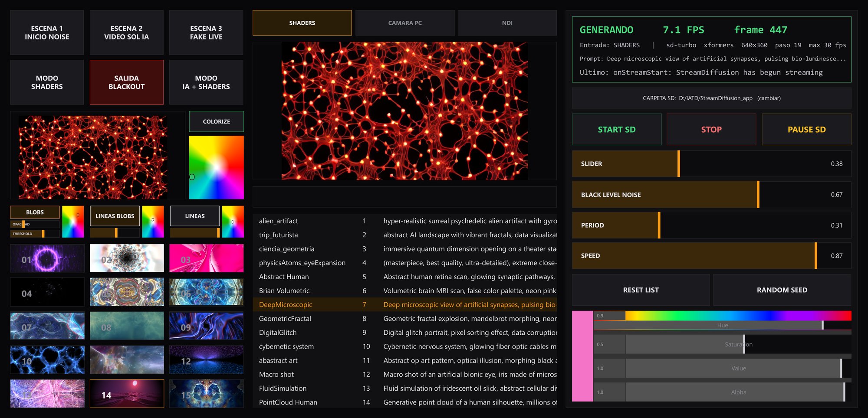Select the physicsAtoms_eyeExpansion prompt row

point(404,263)
